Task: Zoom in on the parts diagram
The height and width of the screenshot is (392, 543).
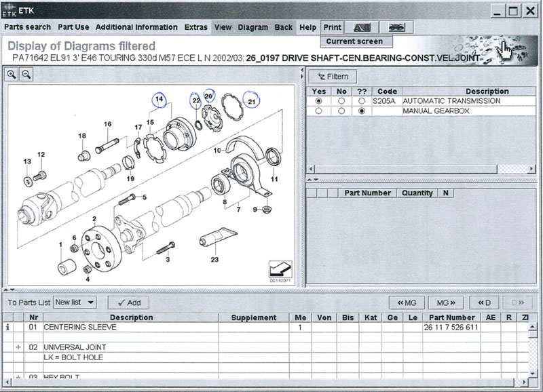Action: (12, 74)
